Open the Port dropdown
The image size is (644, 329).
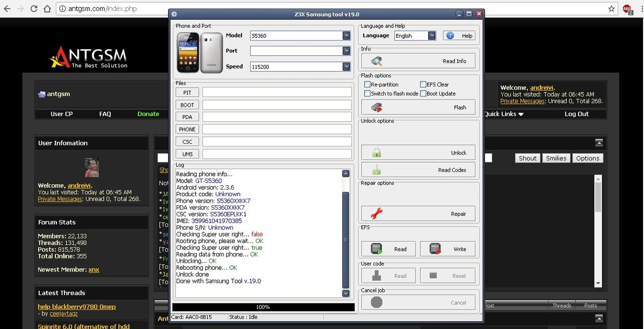click(346, 51)
